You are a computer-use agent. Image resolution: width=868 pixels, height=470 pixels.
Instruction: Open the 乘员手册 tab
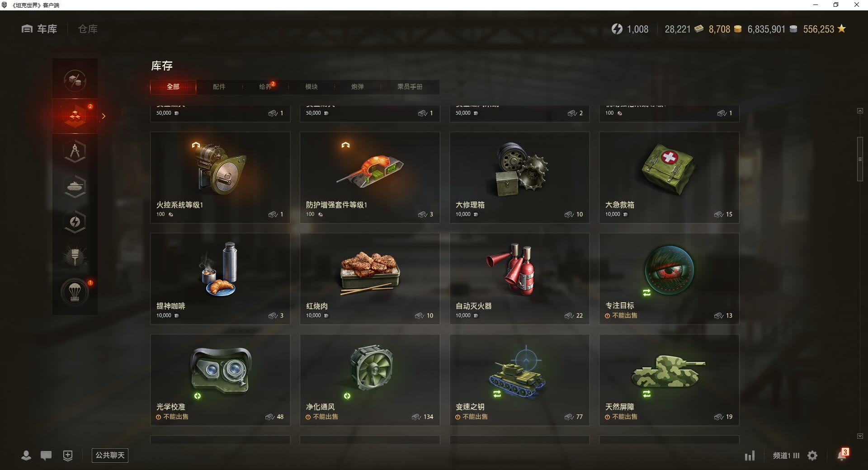(410, 87)
